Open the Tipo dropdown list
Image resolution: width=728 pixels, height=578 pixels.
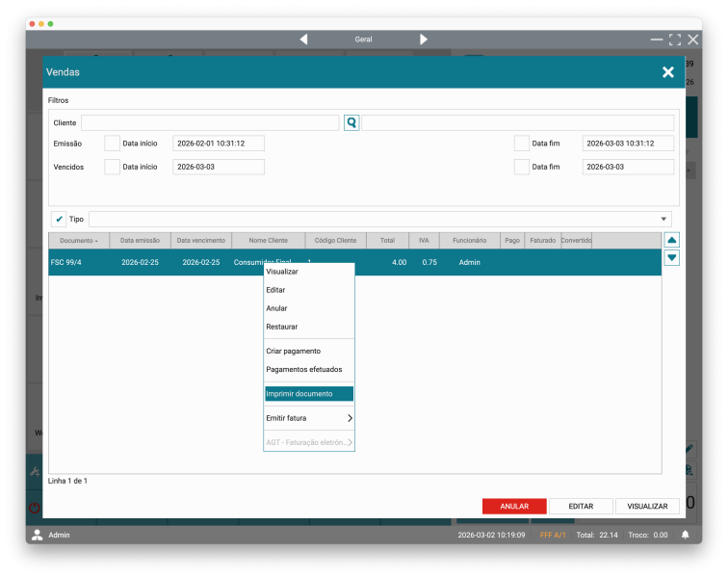tap(664, 219)
